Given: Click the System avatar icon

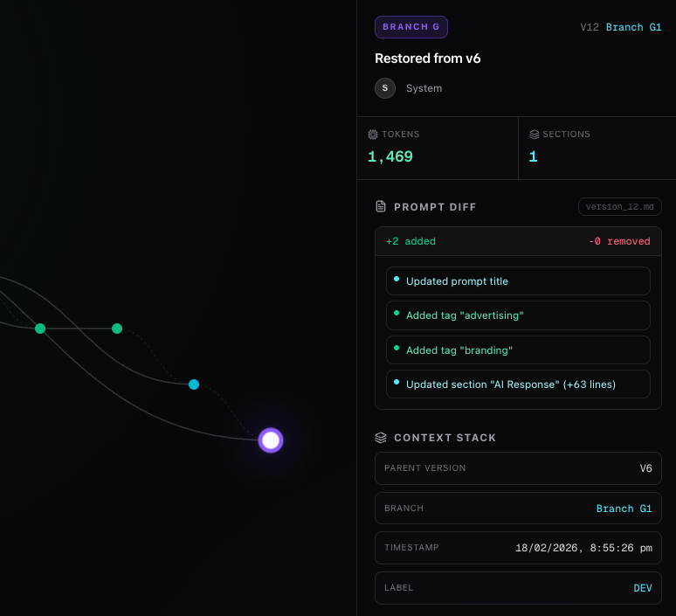Looking at the screenshot, I should tap(385, 88).
